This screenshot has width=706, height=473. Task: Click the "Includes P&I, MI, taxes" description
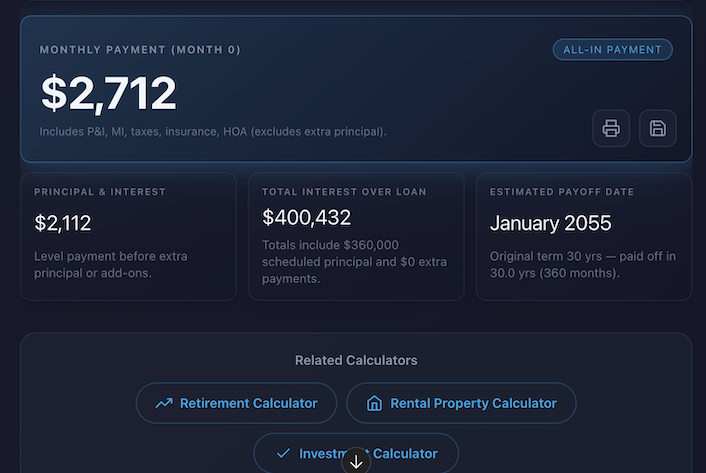coord(213,131)
